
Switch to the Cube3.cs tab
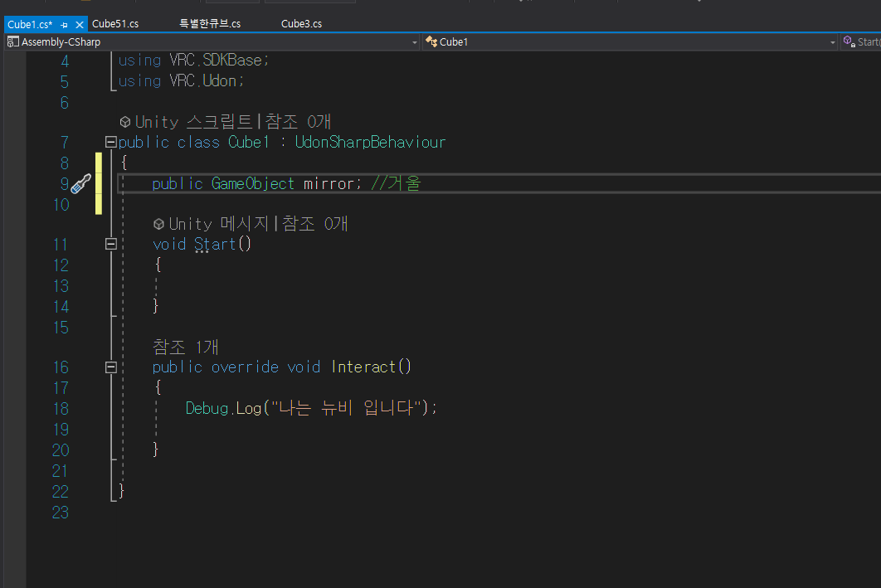click(x=301, y=24)
